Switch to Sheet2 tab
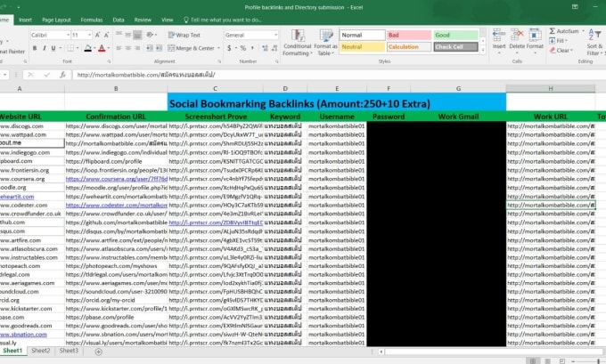Viewport: 606px width, 364px height. [x=41, y=351]
